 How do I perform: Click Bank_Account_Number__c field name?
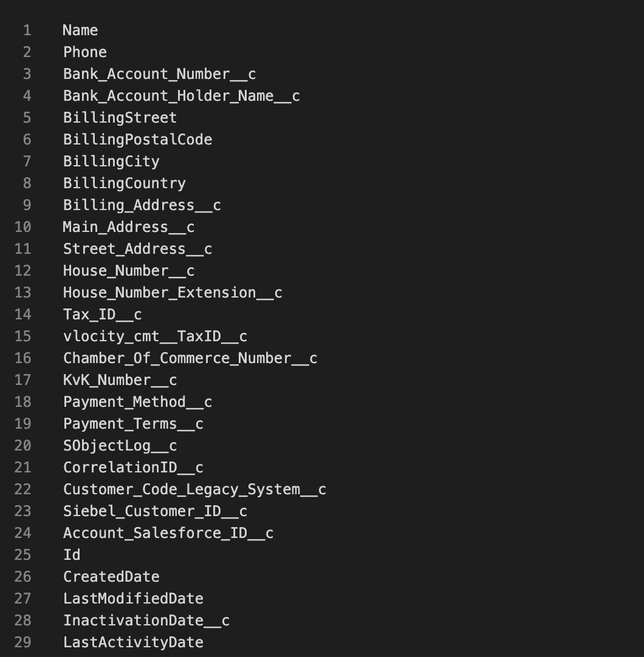[159, 74]
